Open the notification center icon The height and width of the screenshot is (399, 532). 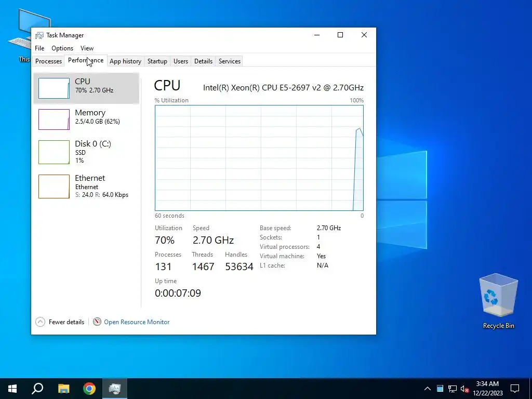[x=515, y=389]
